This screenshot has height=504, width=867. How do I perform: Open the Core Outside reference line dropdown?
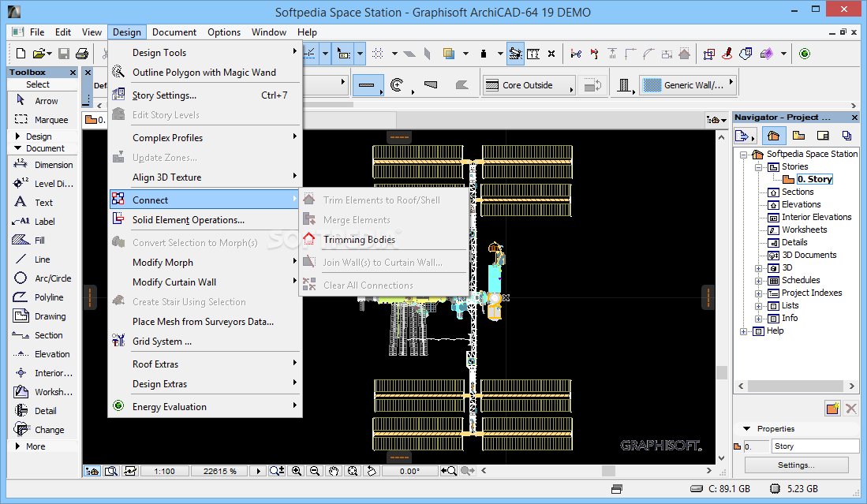point(529,85)
